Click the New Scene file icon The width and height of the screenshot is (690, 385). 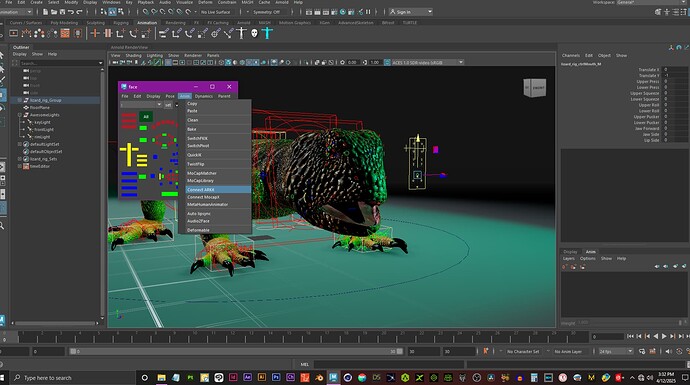[45, 12]
